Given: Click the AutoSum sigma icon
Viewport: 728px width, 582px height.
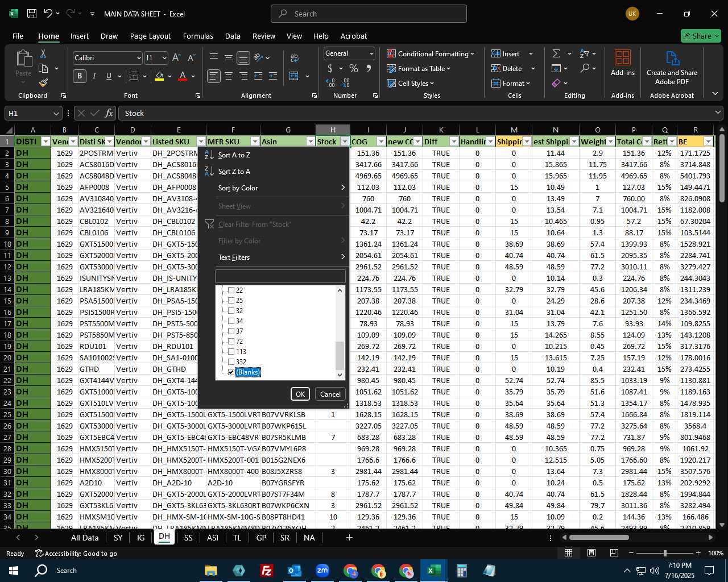Looking at the screenshot, I should tap(556, 53).
